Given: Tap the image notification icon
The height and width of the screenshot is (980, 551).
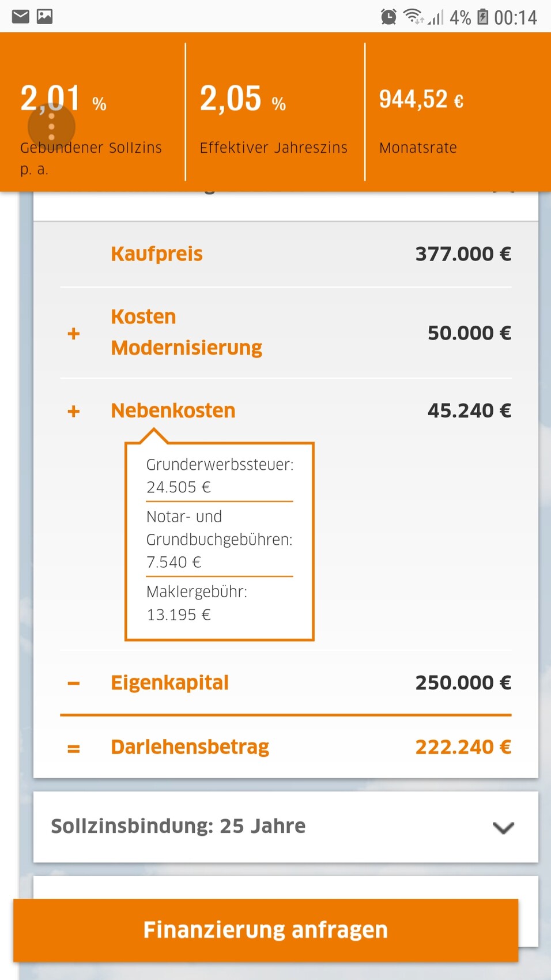Looking at the screenshot, I should [x=44, y=17].
